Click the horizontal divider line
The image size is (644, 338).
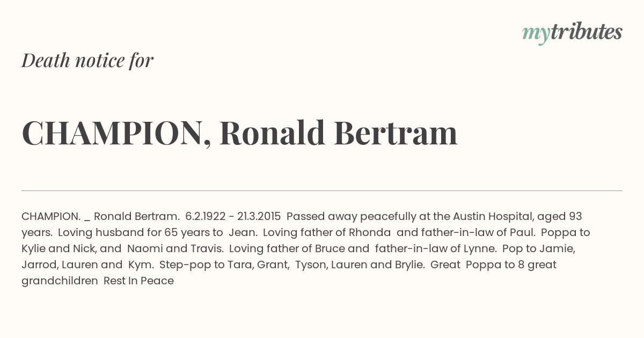[322, 190]
